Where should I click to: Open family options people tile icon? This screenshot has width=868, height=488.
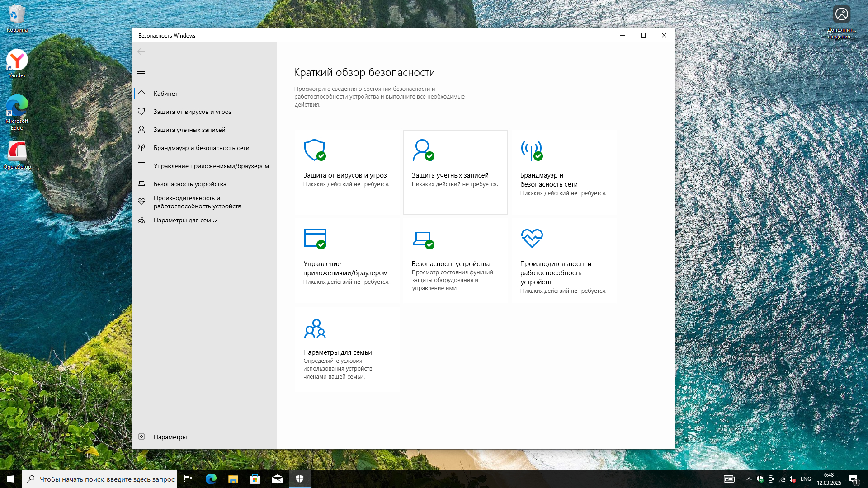pos(315,328)
